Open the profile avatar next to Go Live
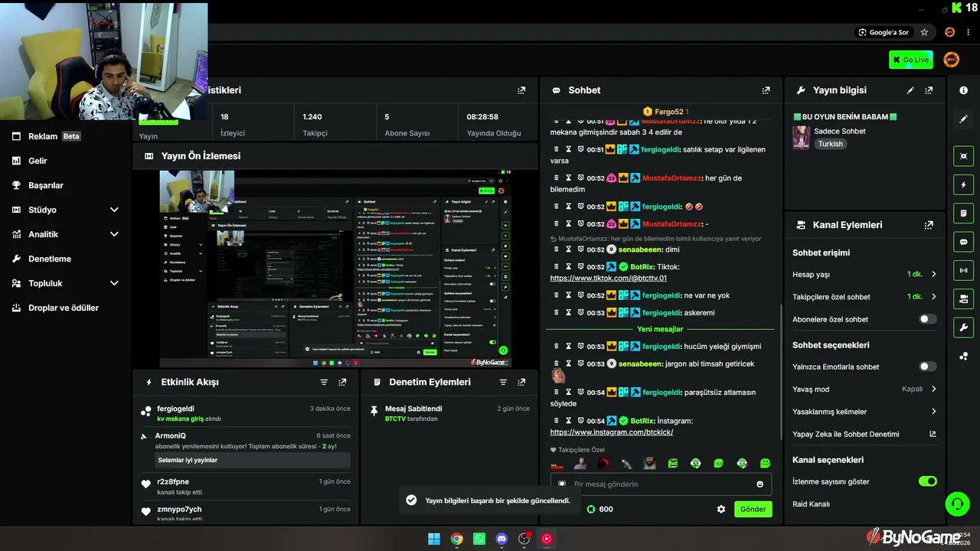The image size is (980, 551). [951, 60]
